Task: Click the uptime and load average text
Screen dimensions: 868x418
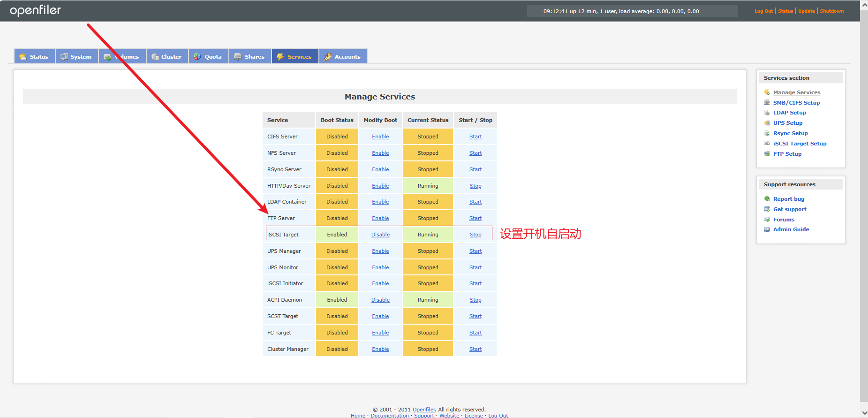Action: (x=621, y=11)
